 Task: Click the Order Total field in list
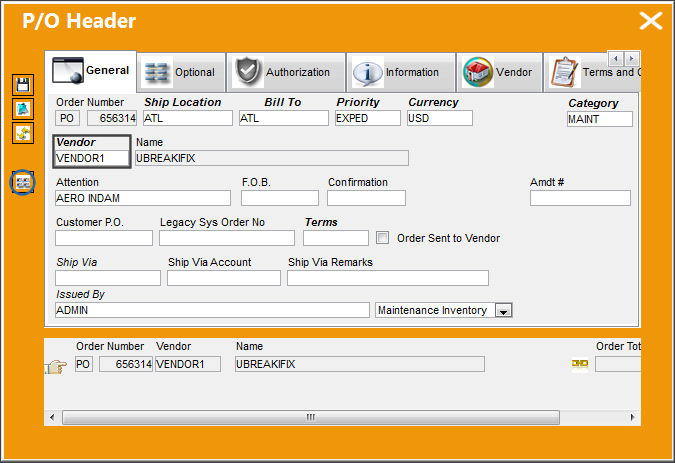pyautogui.click(x=618, y=364)
